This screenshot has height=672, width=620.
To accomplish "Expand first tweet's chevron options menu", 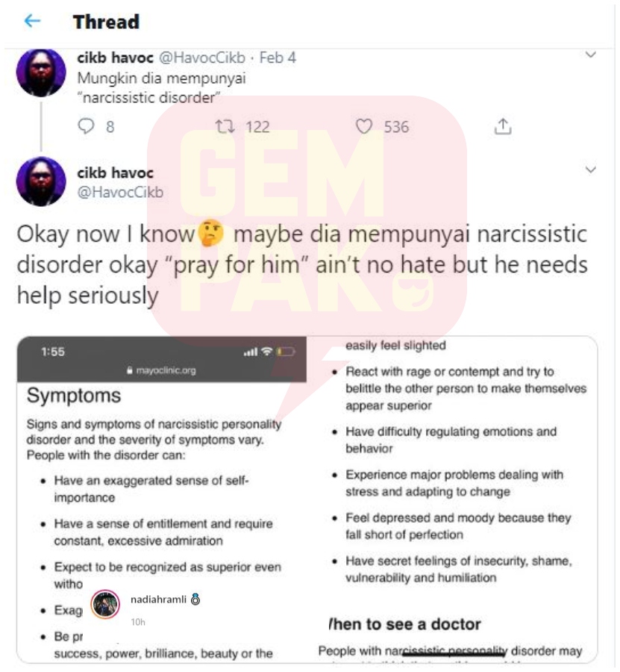I will [590, 55].
